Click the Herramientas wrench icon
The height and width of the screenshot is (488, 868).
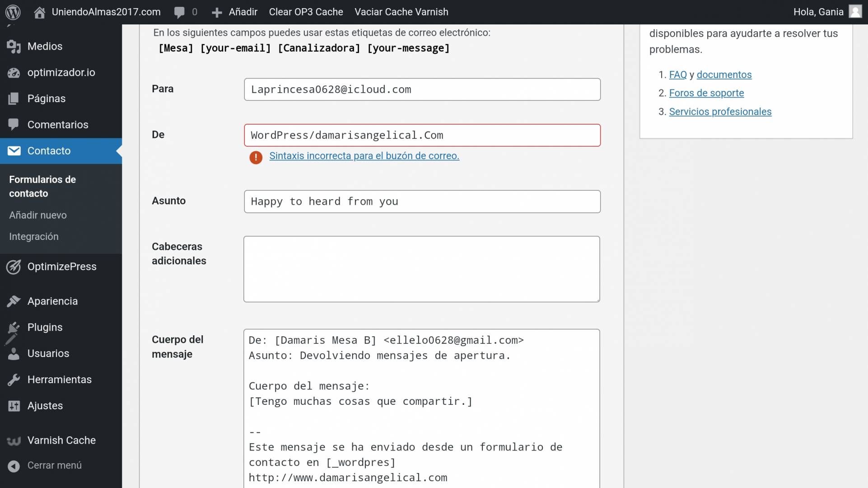tap(14, 380)
